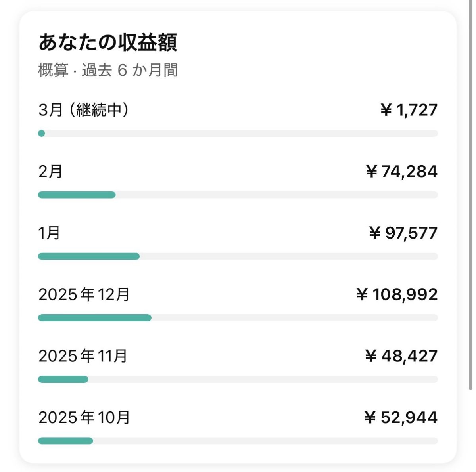The height and width of the screenshot is (472, 476).
Task: Select the 2025年12月 row label
Action: (84, 294)
